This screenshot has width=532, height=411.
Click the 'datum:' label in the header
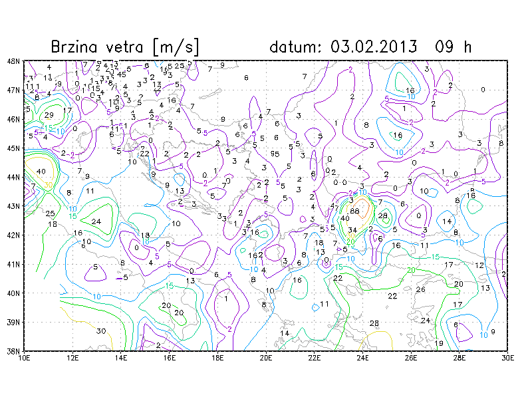coord(295,47)
